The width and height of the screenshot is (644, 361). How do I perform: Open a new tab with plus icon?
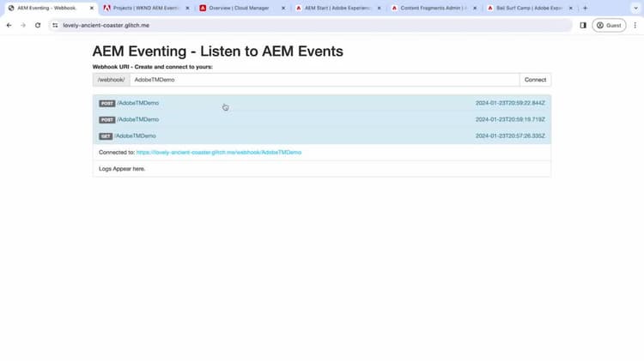point(586,9)
